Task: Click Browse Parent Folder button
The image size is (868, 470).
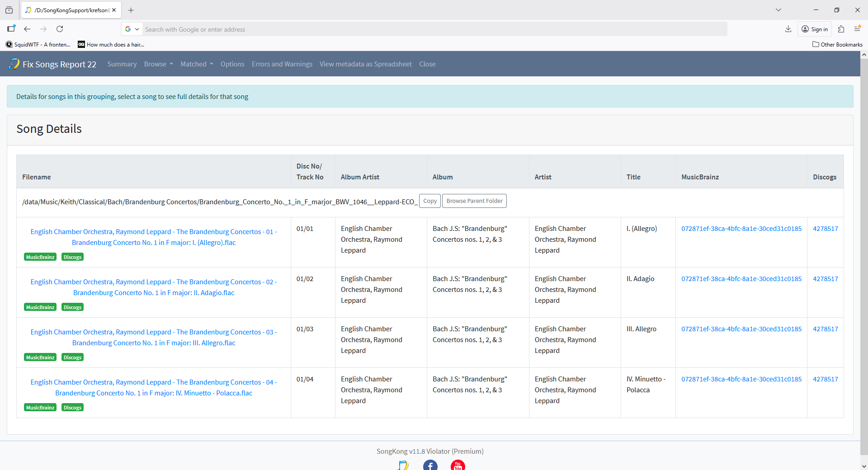Action: [474, 201]
